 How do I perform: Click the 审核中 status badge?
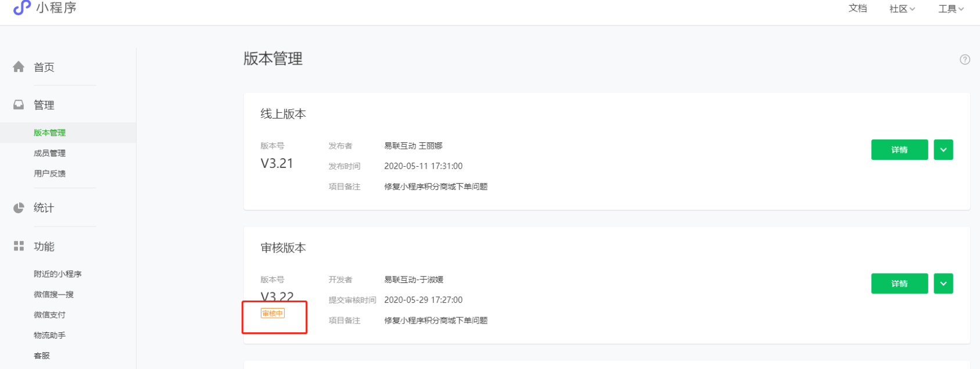(272, 314)
